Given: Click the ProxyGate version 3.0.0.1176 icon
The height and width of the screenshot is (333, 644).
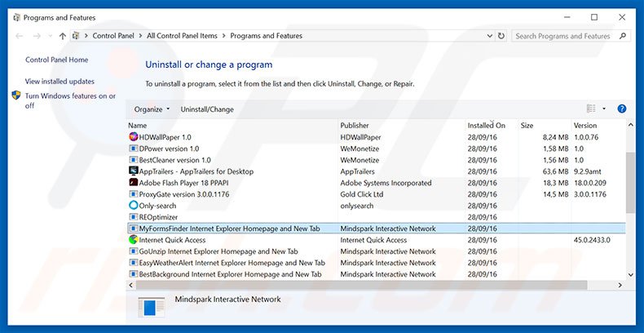Looking at the screenshot, I should [133, 194].
